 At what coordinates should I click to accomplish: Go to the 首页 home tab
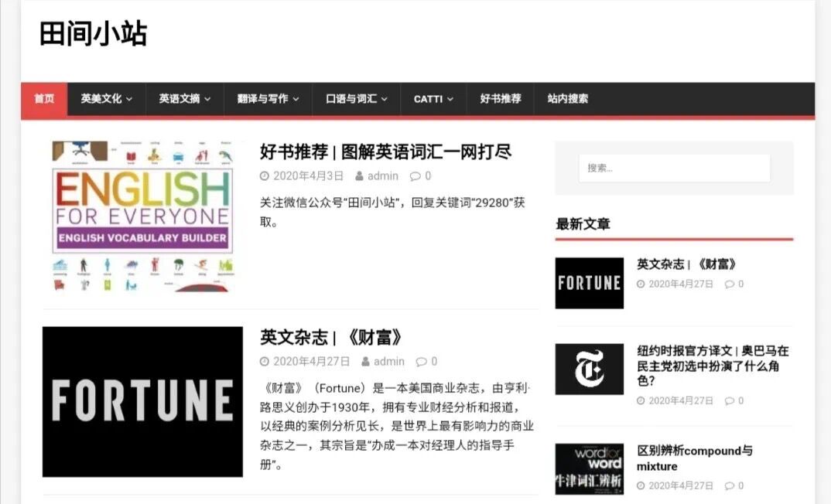tap(44, 99)
